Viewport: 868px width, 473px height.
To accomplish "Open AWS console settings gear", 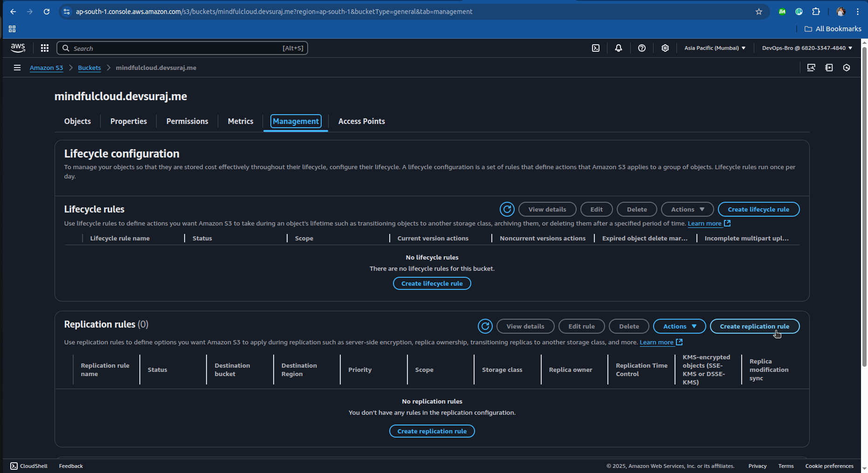I will click(665, 48).
